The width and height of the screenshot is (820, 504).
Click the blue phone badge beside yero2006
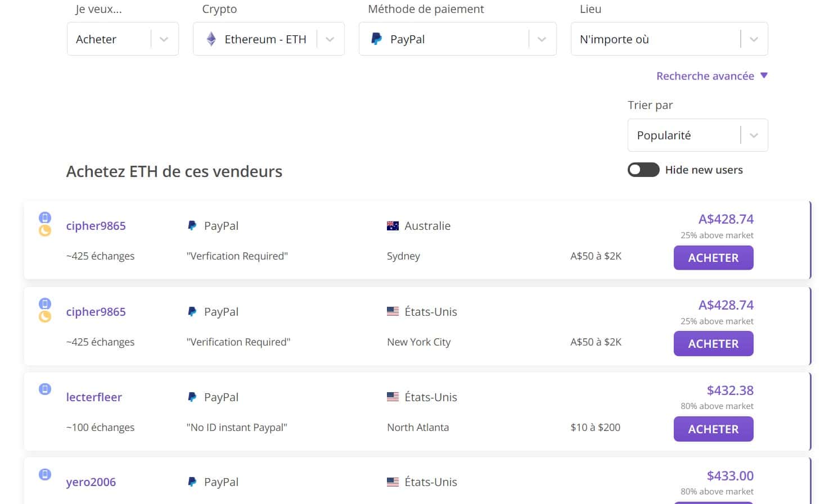pyautogui.click(x=45, y=474)
